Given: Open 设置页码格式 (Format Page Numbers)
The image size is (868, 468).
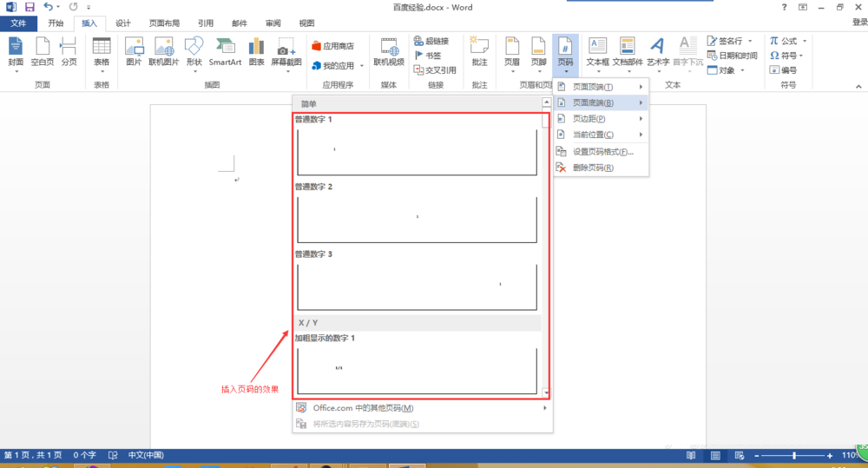Looking at the screenshot, I should pos(602,152).
